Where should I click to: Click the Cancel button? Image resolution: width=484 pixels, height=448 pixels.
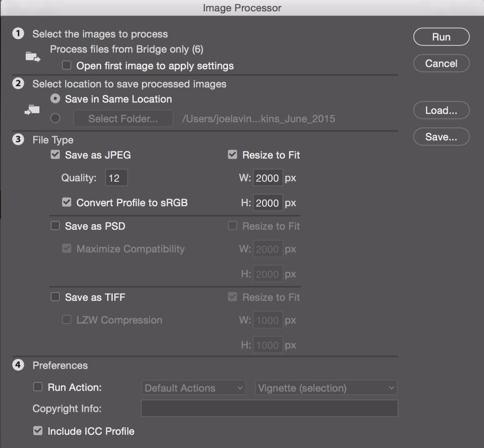[x=441, y=63]
